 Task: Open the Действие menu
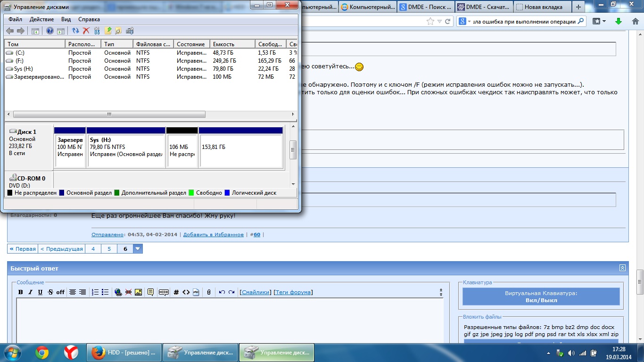(41, 19)
